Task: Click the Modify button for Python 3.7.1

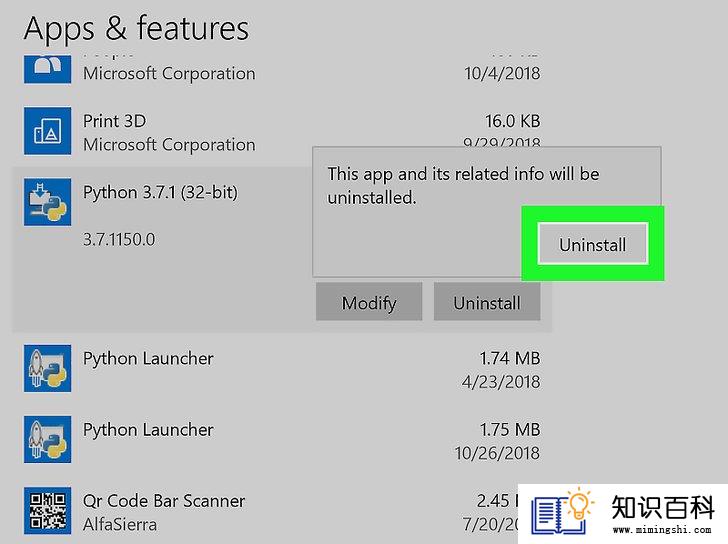Action: point(369,302)
